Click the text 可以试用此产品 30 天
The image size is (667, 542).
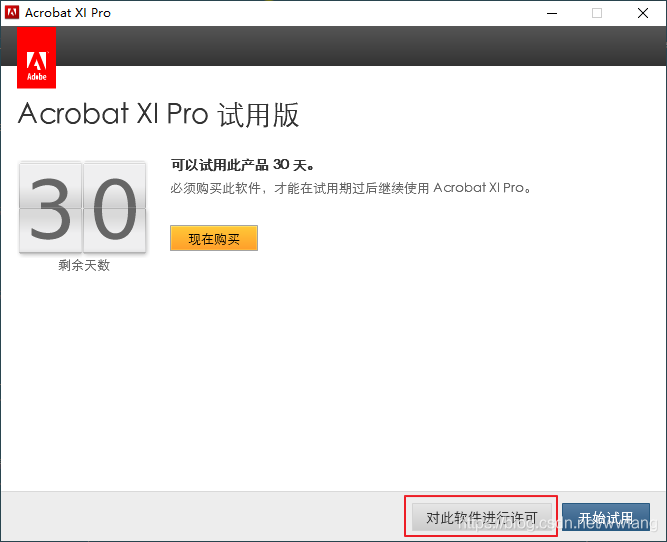pos(242,165)
